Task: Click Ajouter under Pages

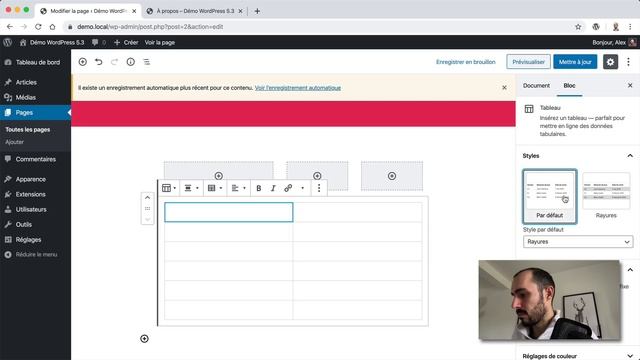Action: [x=15, y=142]
